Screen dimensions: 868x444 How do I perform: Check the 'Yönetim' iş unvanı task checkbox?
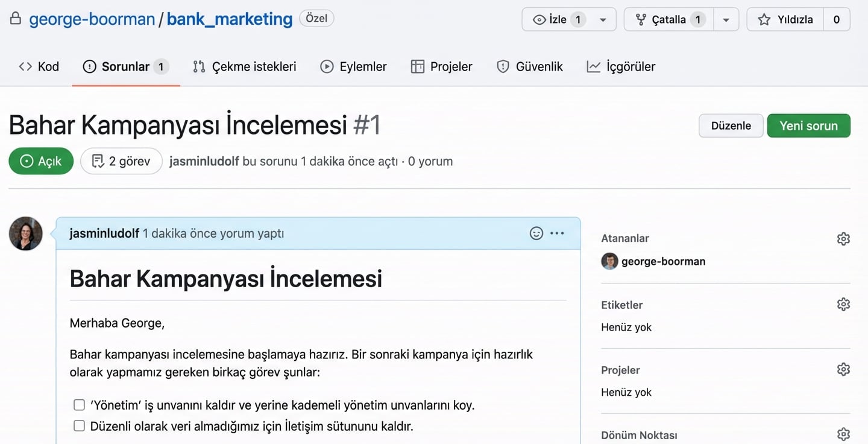(79, 405)
